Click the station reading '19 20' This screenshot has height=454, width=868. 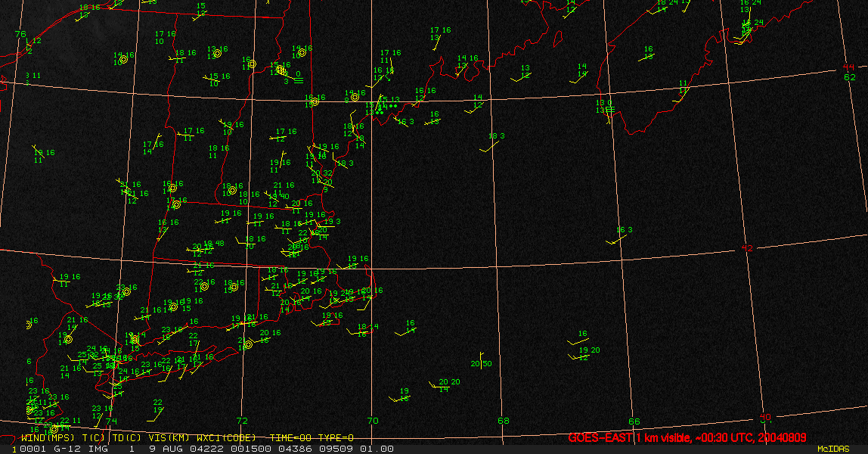coord(590,350)
